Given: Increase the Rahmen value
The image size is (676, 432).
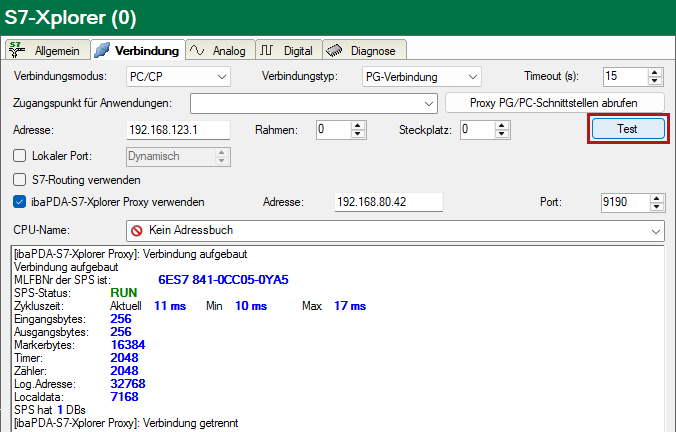Looking at the screenshot, I should tap(357, 125).
